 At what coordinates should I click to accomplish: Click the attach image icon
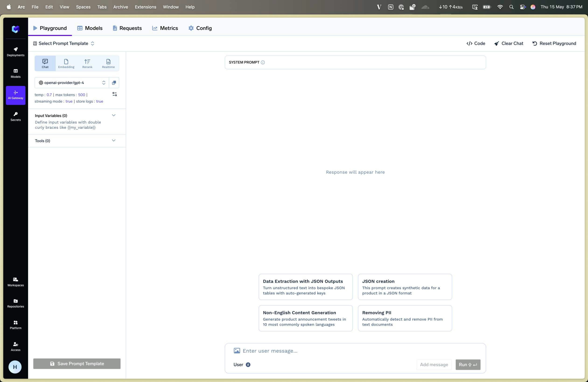coord(237,351)
